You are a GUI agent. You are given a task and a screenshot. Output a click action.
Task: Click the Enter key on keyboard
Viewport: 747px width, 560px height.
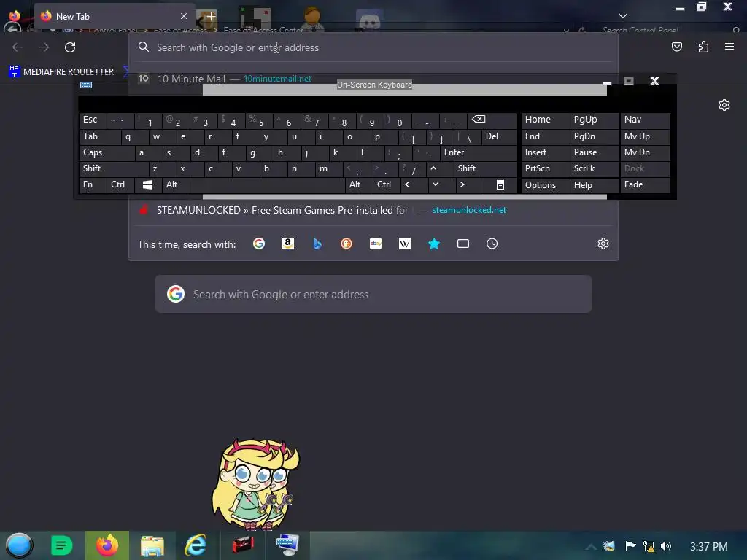point(479,153)
